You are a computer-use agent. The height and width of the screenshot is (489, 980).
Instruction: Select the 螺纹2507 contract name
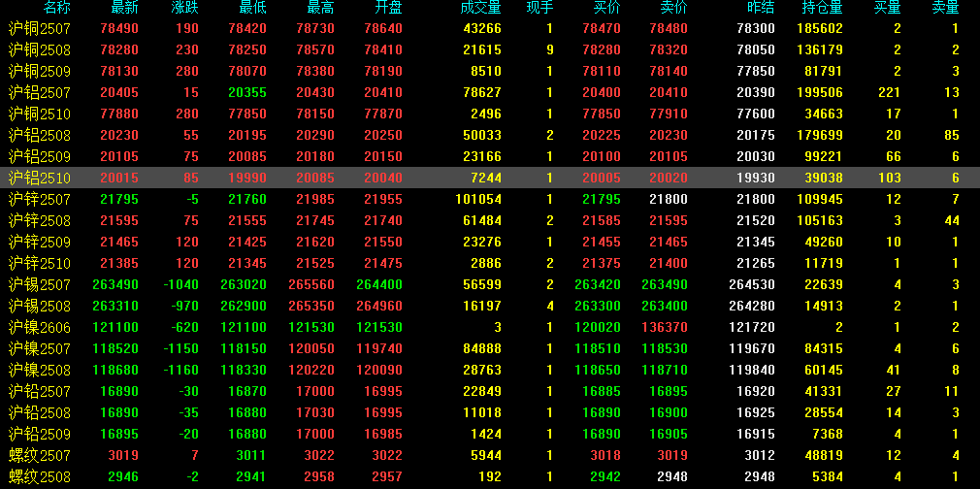[40, 455]
